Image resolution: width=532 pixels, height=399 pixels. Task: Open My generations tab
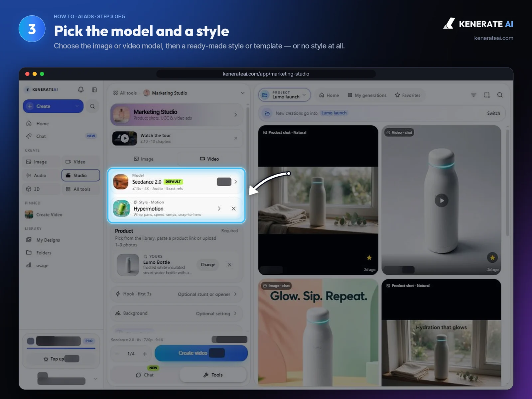coord(367,95)
